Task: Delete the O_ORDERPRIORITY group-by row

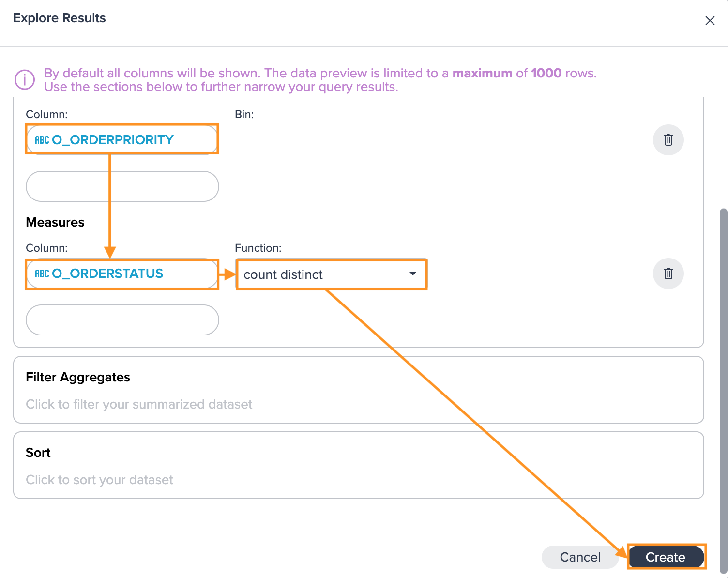Action: click(668, 140)
